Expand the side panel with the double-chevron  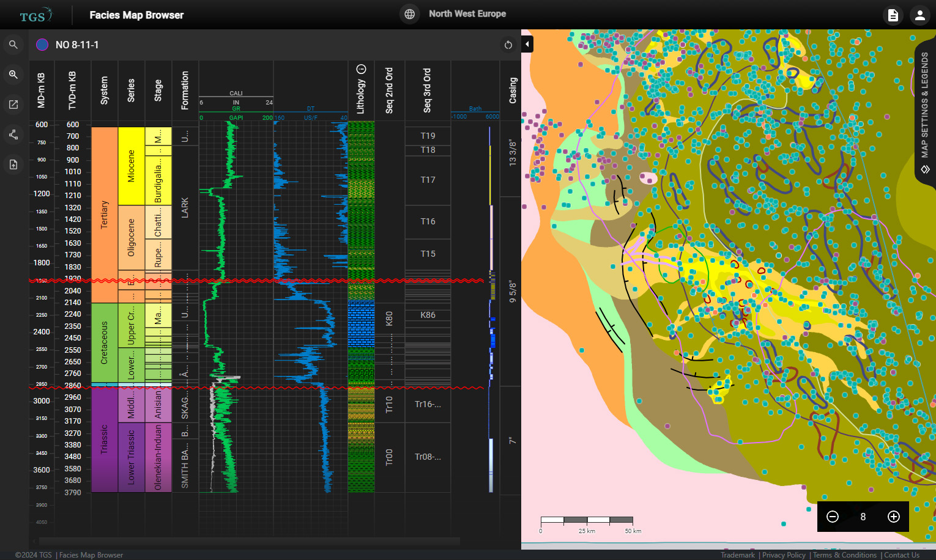(924, 169)
